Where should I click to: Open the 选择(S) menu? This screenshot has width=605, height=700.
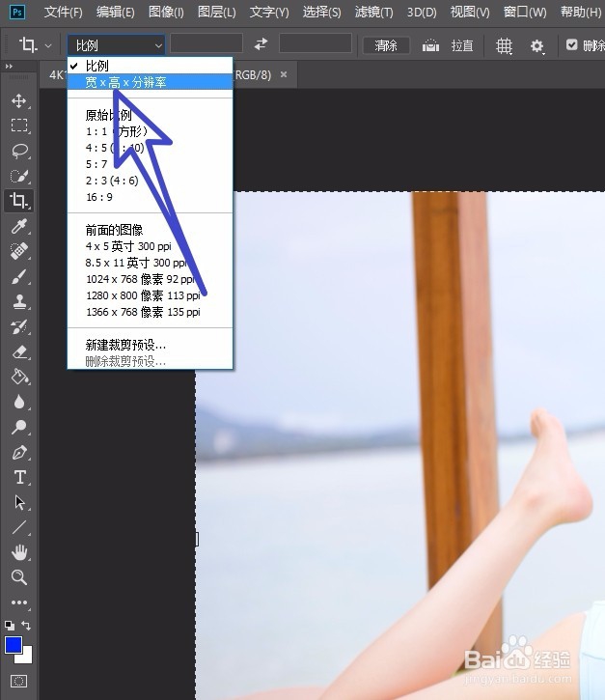click(x=321, y=12)
